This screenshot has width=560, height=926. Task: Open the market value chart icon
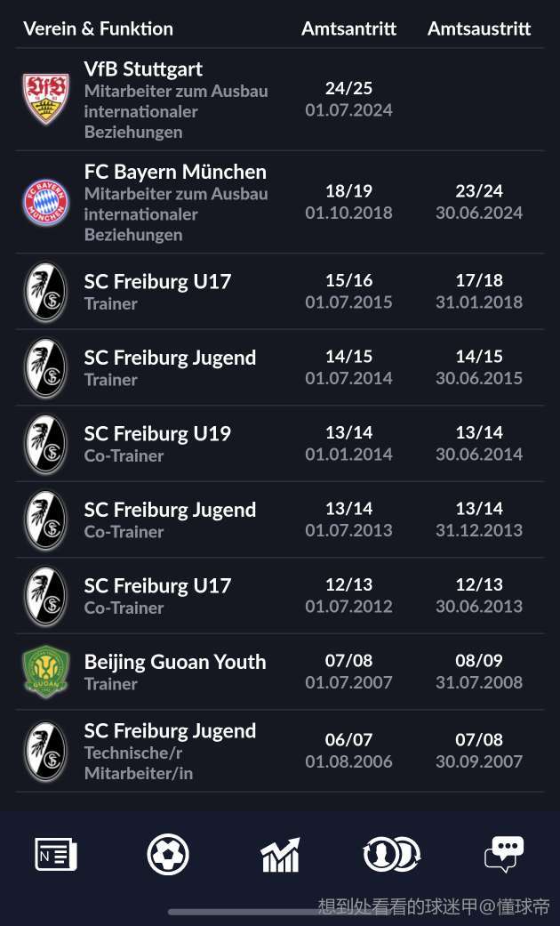[x=280, y=856]
